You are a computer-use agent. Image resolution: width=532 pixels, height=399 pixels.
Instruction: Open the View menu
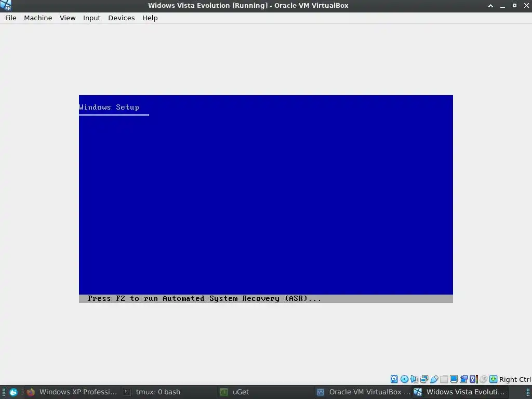(68, 18)
